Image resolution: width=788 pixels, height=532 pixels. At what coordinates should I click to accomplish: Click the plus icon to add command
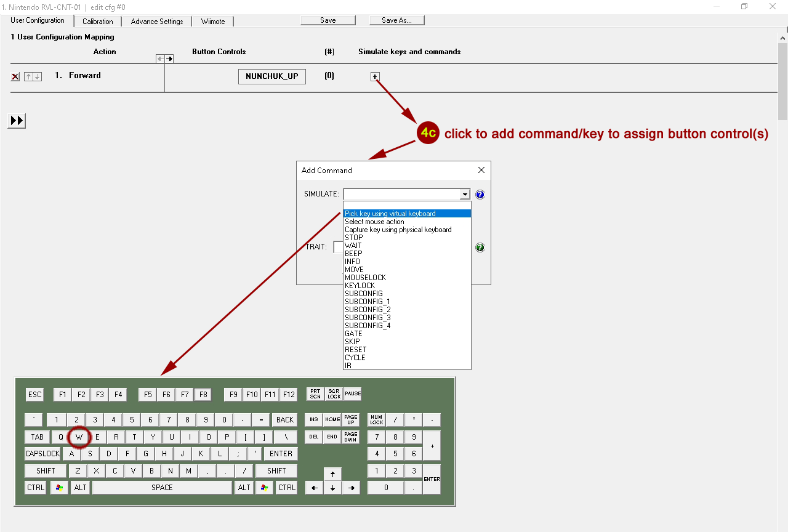click(375, 77)
